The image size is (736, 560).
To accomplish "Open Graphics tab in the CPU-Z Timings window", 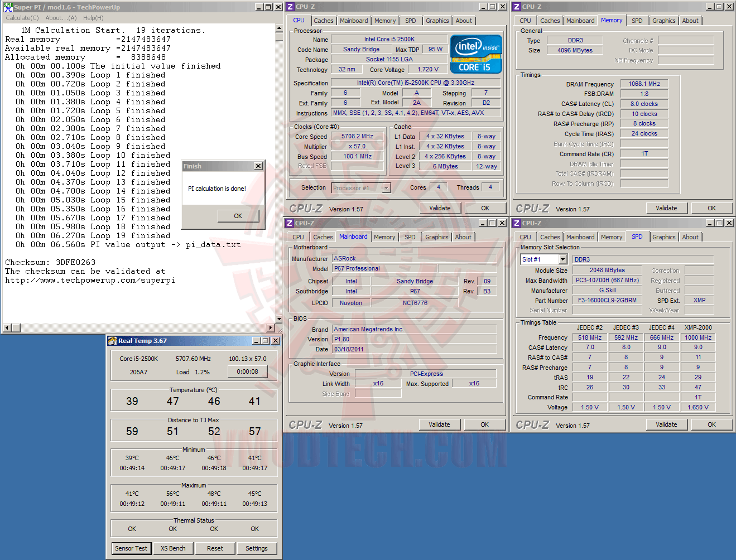I will click(663, 21).
